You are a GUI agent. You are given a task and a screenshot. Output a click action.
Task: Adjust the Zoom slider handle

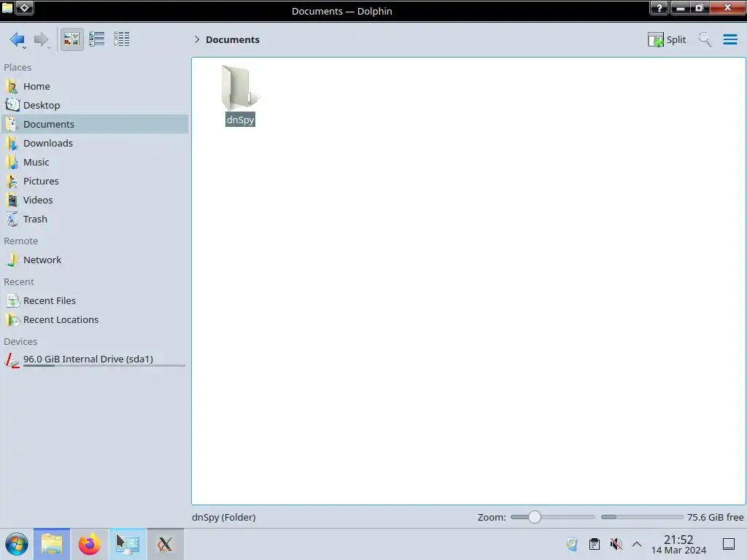tap(535, 517)
